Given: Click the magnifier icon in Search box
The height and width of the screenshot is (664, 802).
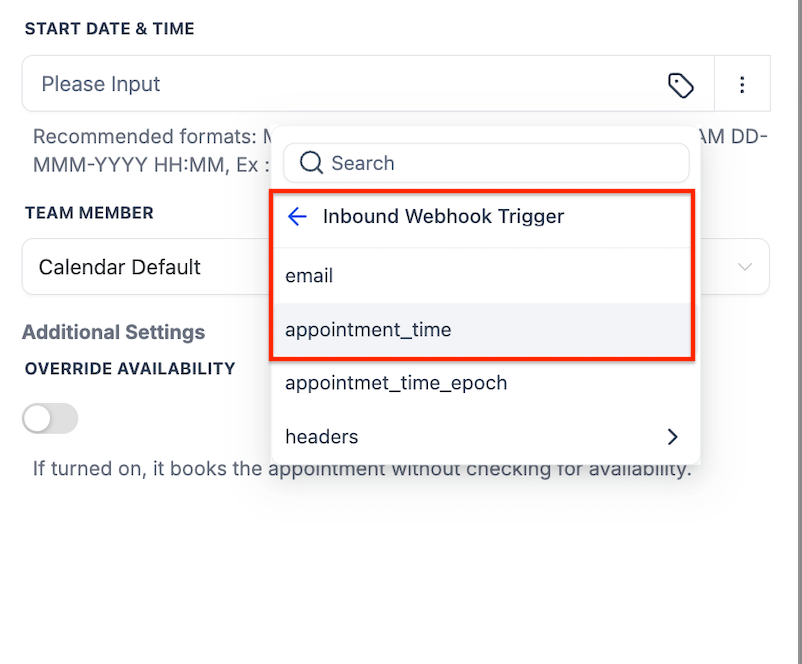Looking at the screenshot, I should pyautogui.click(x=311, y=163).
